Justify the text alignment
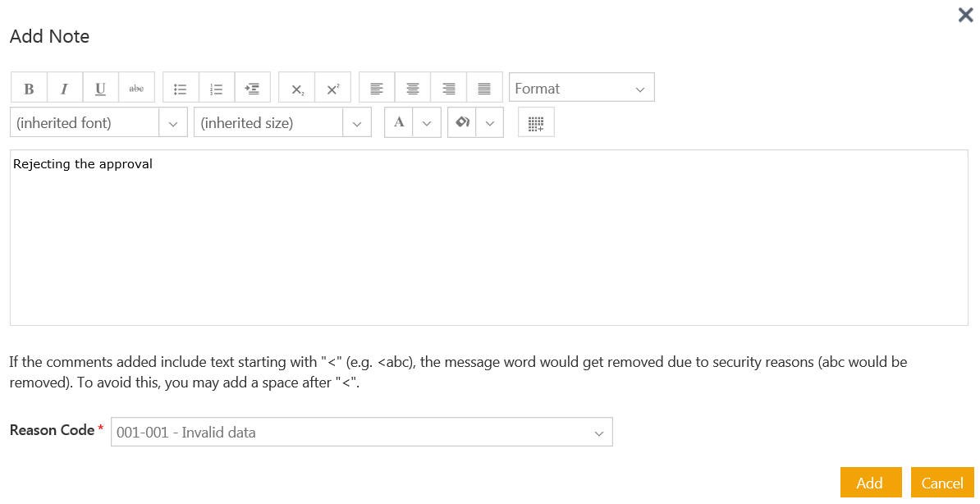 (x=484, y=89)
